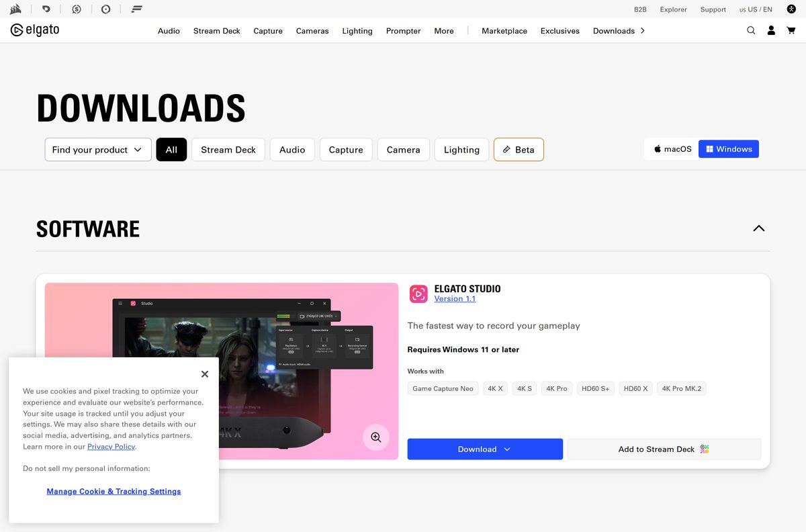Open accessibility options icon
Image resolution: width=806 pixels, height=532 pixels.
click(x=791, y=9)
